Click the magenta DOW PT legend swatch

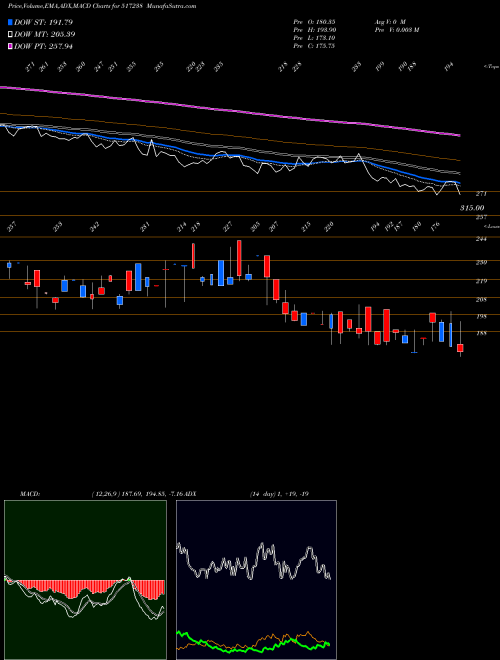point(10,46)
